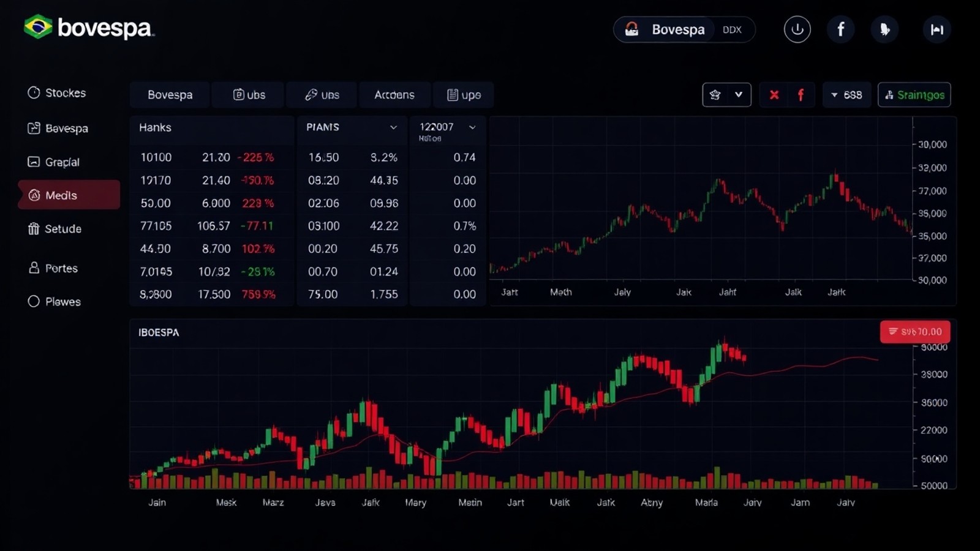Image resolution: width=980 pixels, height=551 pixels.
Task: Expand the 122007 column dropdown
Action: (472, 127)
